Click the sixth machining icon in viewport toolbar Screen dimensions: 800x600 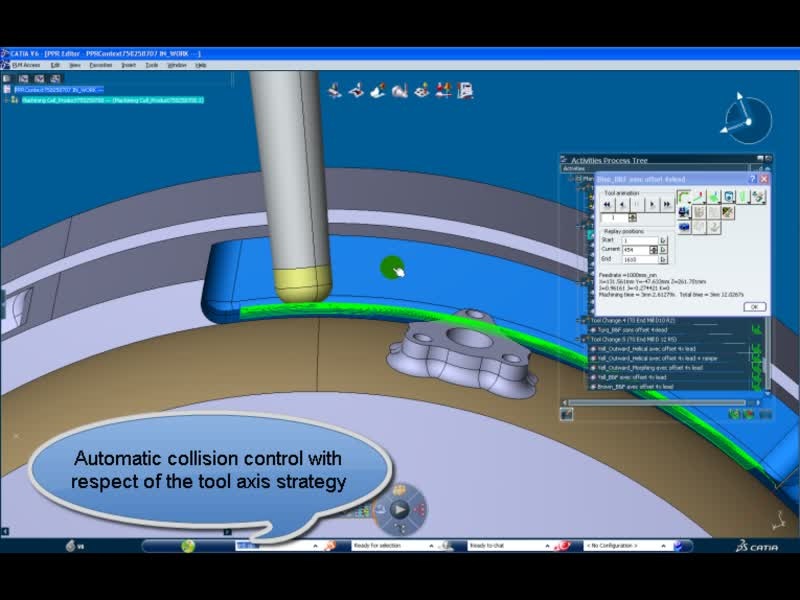point(443,91)
